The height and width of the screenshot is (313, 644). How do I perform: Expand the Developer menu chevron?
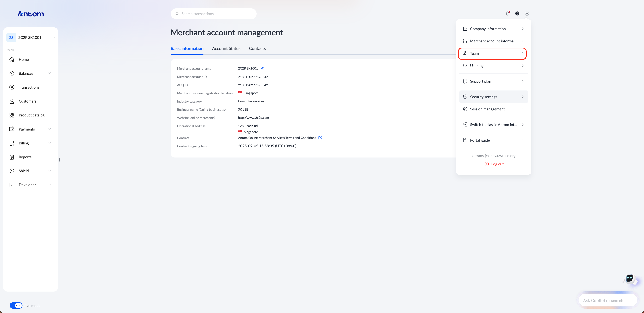[49, 185]
